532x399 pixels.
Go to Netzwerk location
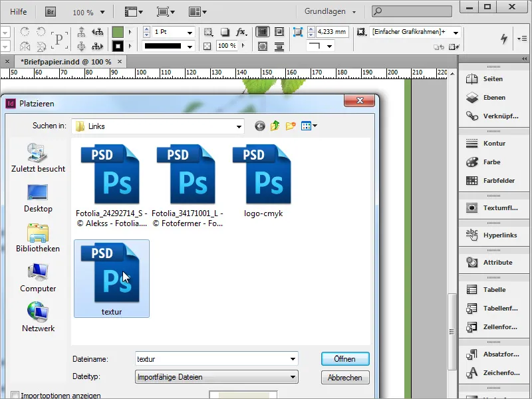[38, 317]
